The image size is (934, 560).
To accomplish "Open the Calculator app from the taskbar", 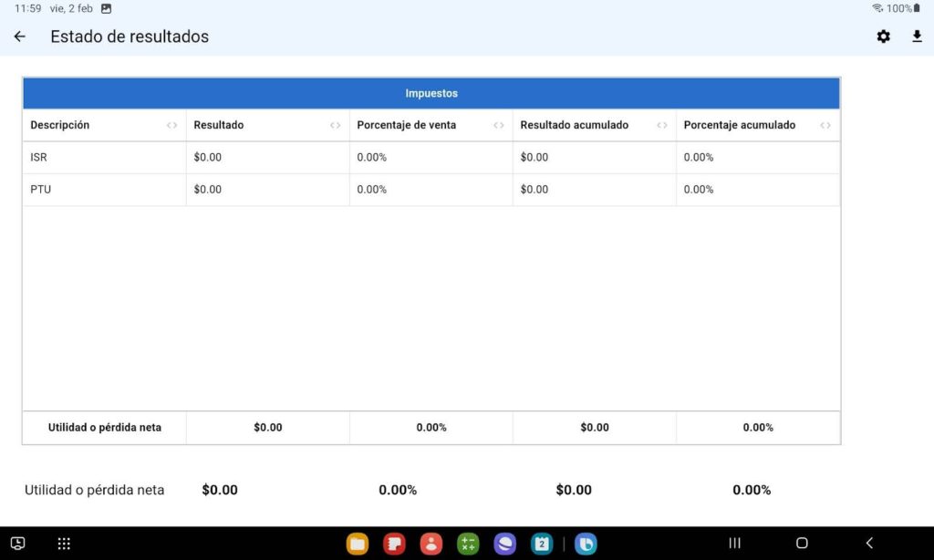I will (467, 543).
